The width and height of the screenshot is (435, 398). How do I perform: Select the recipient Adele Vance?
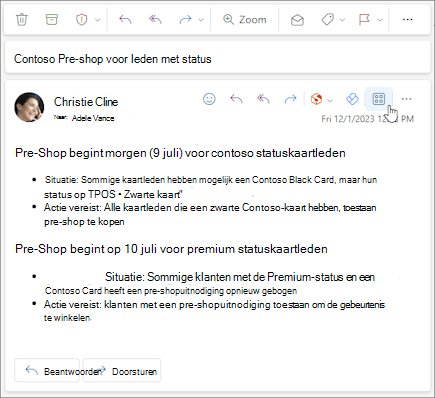pos(93,118)
